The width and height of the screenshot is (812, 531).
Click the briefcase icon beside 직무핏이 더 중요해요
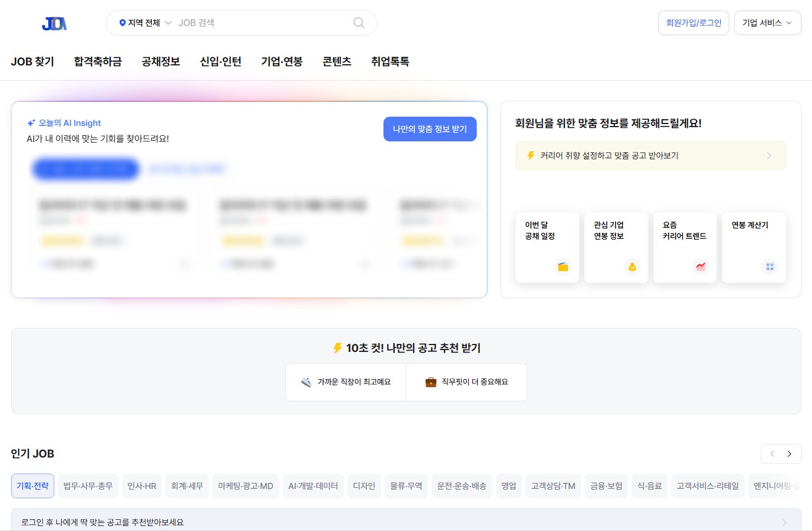[429, 382]
